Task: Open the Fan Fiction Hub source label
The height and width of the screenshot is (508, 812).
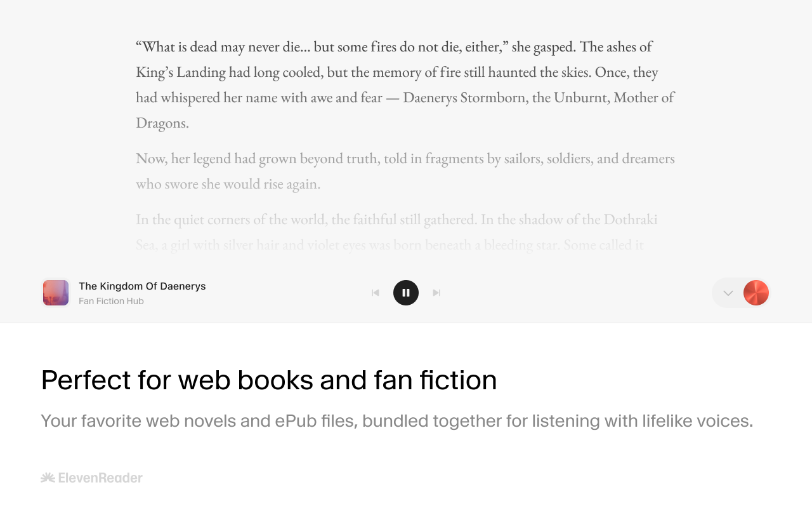Action: 111,301
